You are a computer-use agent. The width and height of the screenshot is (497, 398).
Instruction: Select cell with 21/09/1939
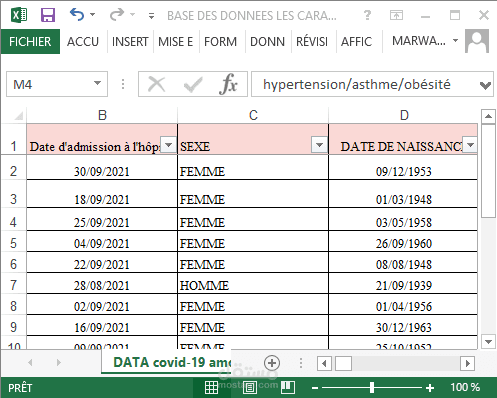pyautogui.click(x=403, y=283)
